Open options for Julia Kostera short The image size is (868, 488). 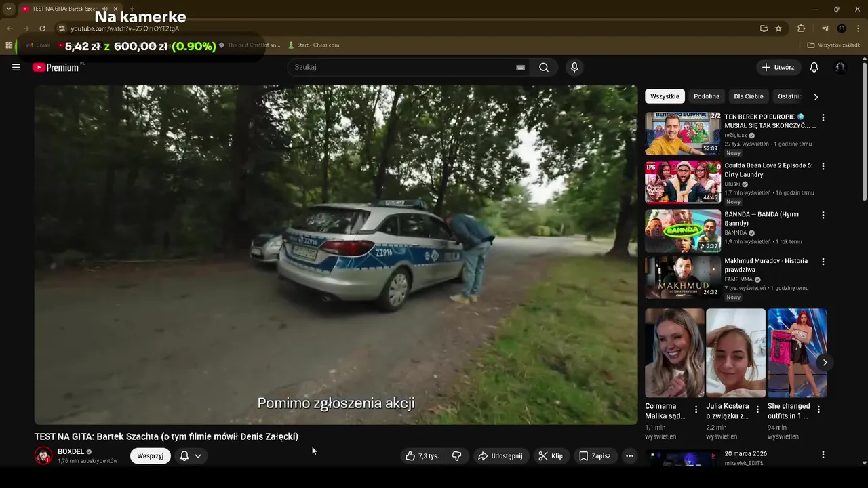pos(757,409)
